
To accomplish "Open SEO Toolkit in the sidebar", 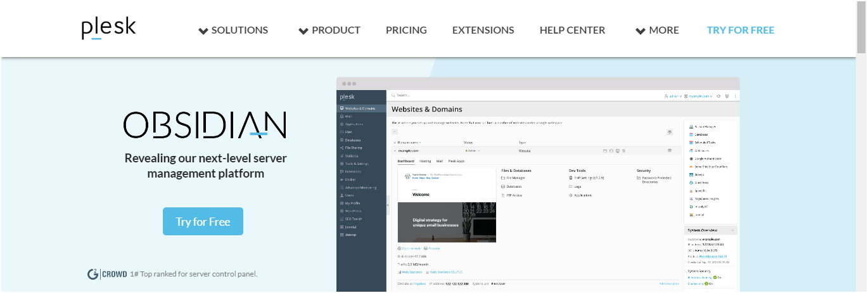I will click(352, 219).
